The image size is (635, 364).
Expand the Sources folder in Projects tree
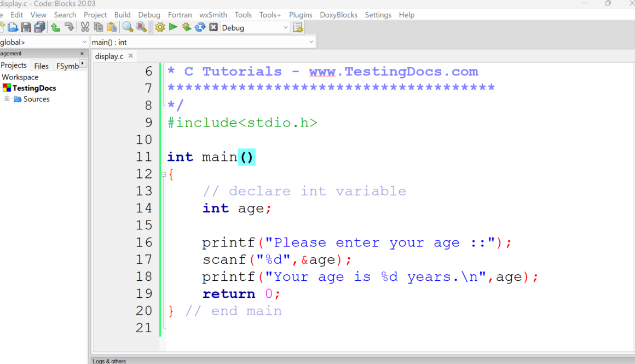pos(8,99)
